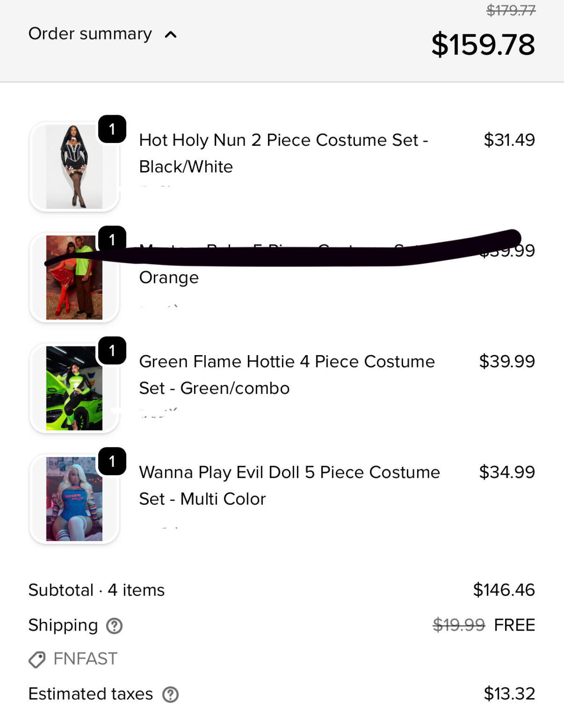
Task: Collapse the Order summary chevron
Action: (170, 35)
